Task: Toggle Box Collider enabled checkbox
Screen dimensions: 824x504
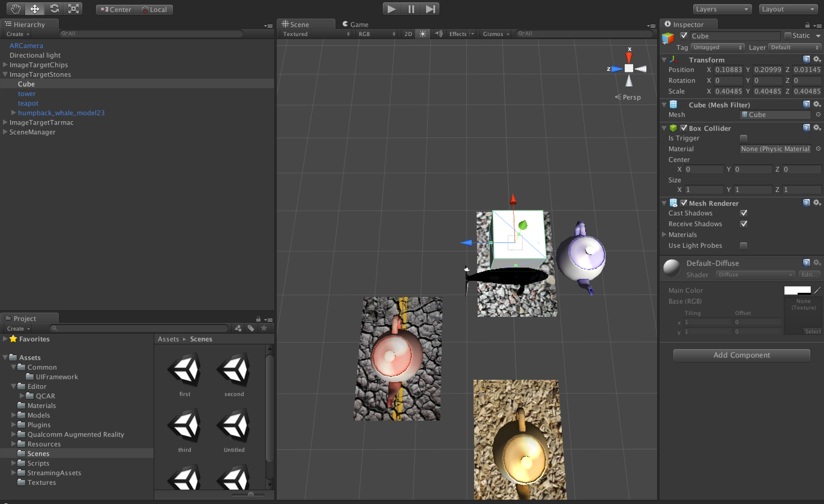Action: [684, 128]
